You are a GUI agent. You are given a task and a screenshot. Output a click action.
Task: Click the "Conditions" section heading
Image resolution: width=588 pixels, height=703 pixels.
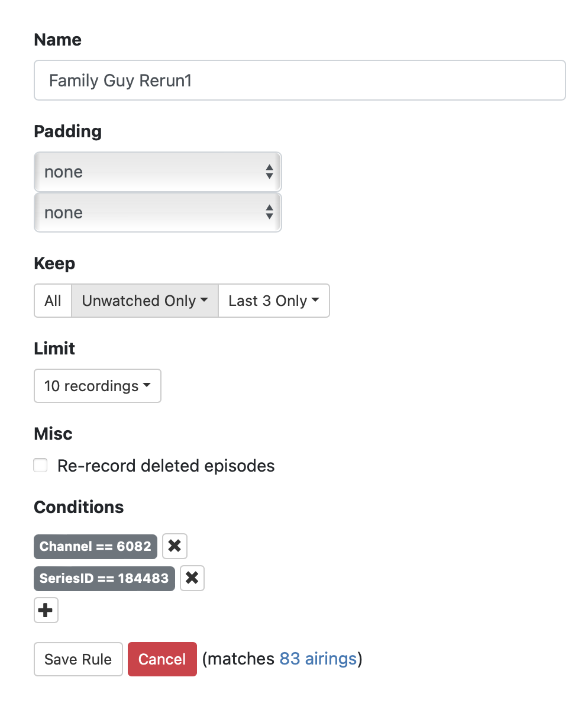pos(79,507)
